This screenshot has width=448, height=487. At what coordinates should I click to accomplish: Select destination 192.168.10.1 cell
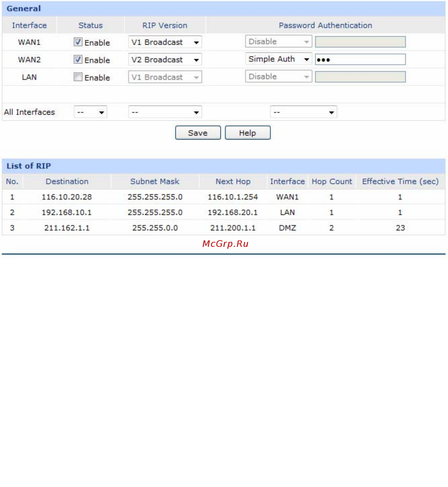[67, 212]
